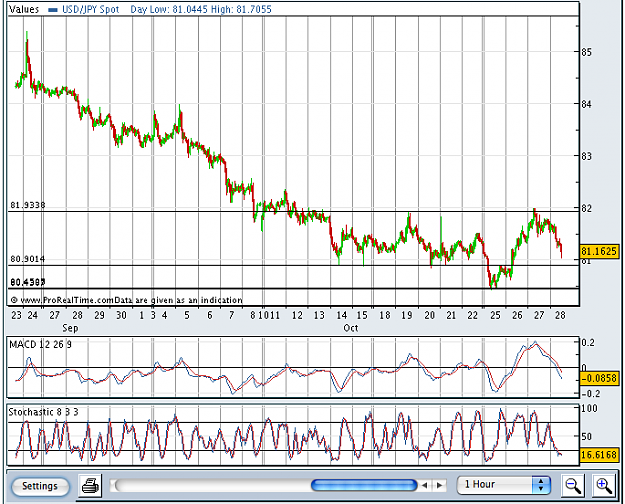Zoom out with the minus magnifier icon
The height and width of the screenshot is (504, 625).
573,486
